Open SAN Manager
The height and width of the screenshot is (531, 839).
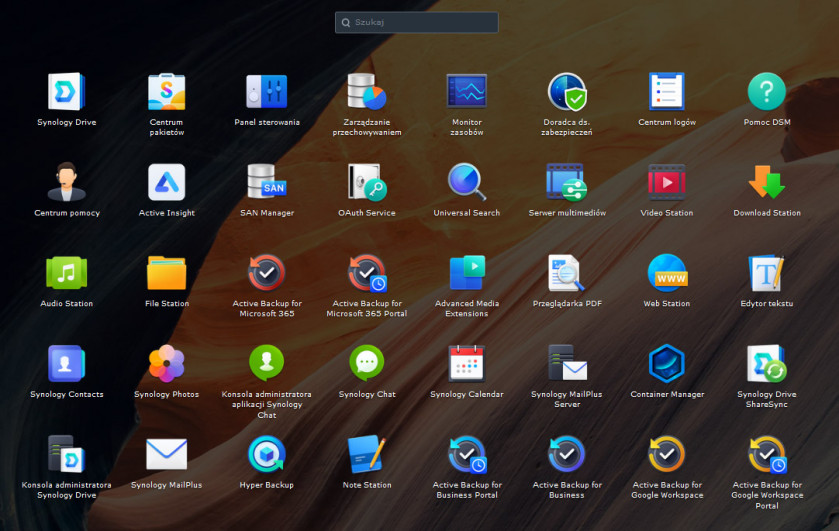[x=266, y=182]
